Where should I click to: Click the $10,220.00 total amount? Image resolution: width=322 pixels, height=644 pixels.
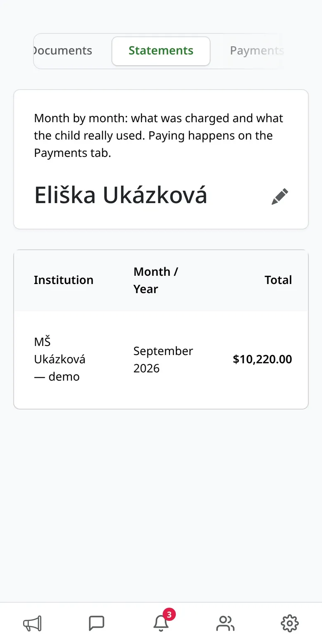click(x=263, y=359)
